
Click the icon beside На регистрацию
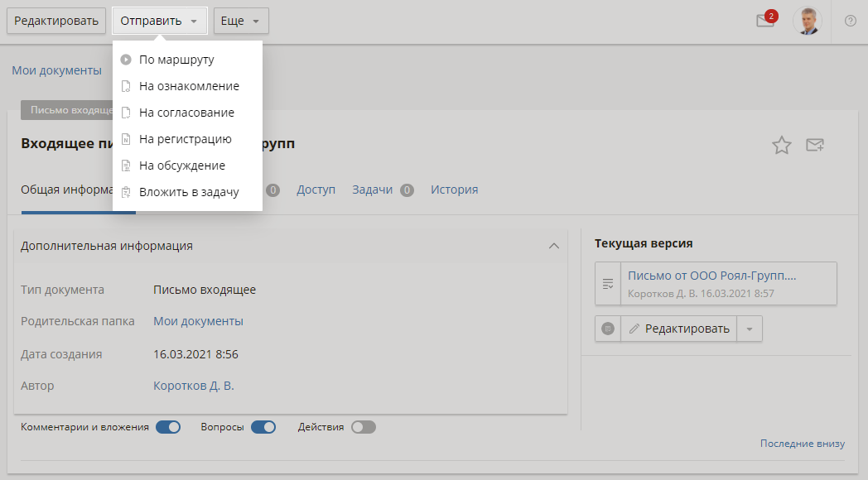click(126, 139)
